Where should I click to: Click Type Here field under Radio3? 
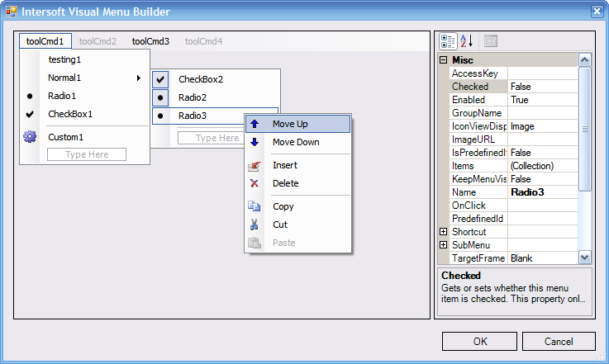coord(212,138)
